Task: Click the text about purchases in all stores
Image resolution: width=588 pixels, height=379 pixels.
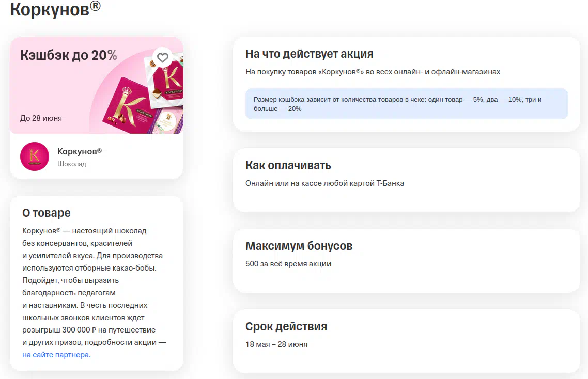Action: tap(373, 72)
